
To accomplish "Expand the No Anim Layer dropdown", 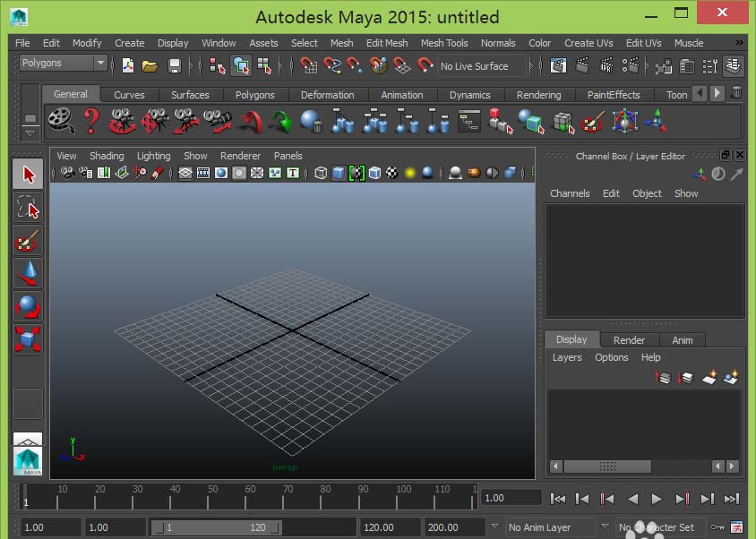I will point(495,527).
